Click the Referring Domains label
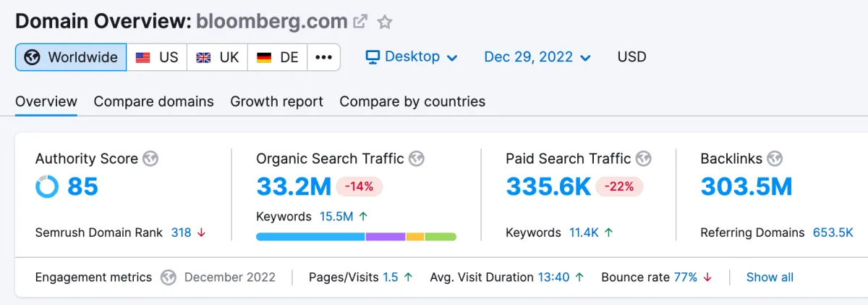Screen dimensions: 868x305 tap(752, 233)
